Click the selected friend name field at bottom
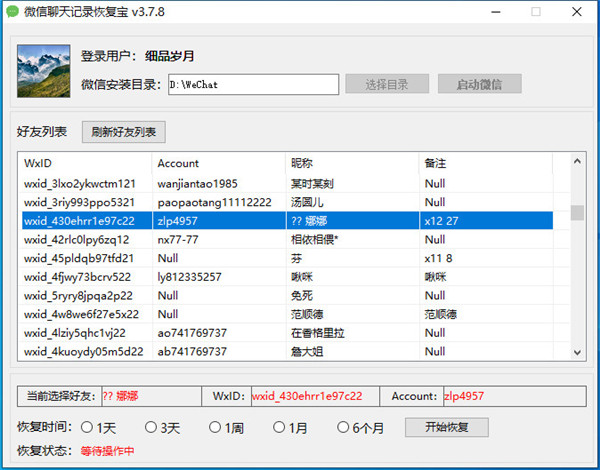 152,396
